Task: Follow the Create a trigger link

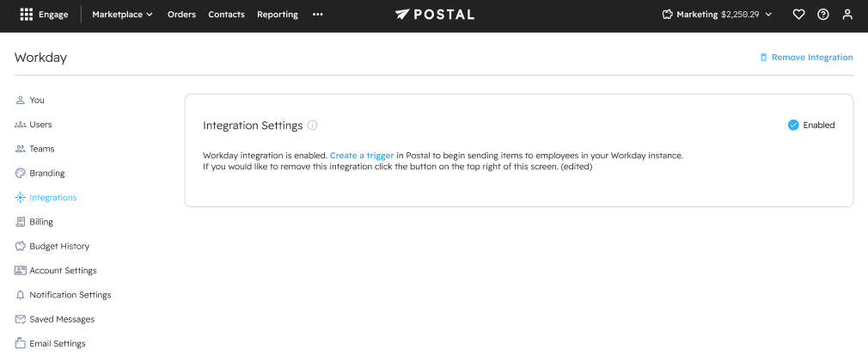Action: pos(362,156)
